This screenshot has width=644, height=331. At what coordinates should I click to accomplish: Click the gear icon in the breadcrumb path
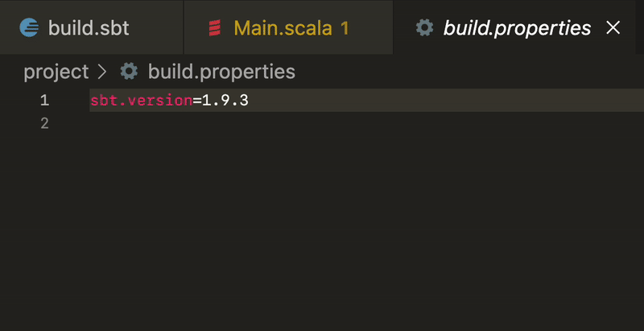point(129,72)
